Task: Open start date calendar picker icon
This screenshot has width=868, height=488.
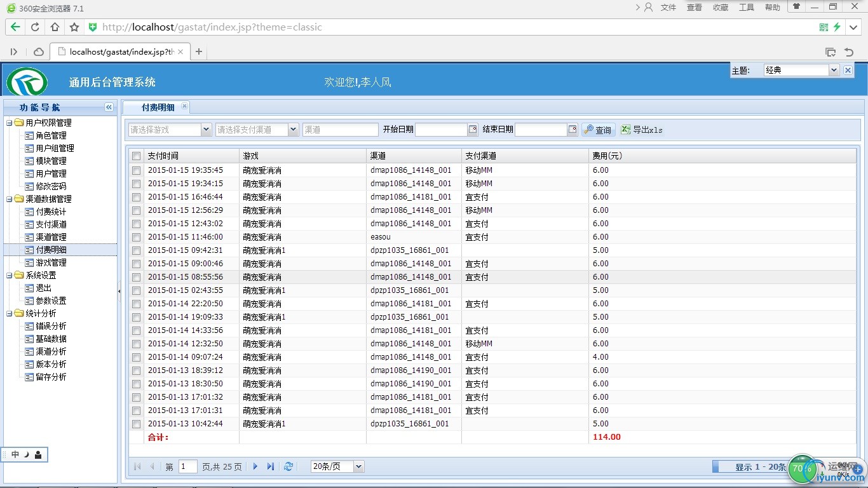Action: coord(472,130)
